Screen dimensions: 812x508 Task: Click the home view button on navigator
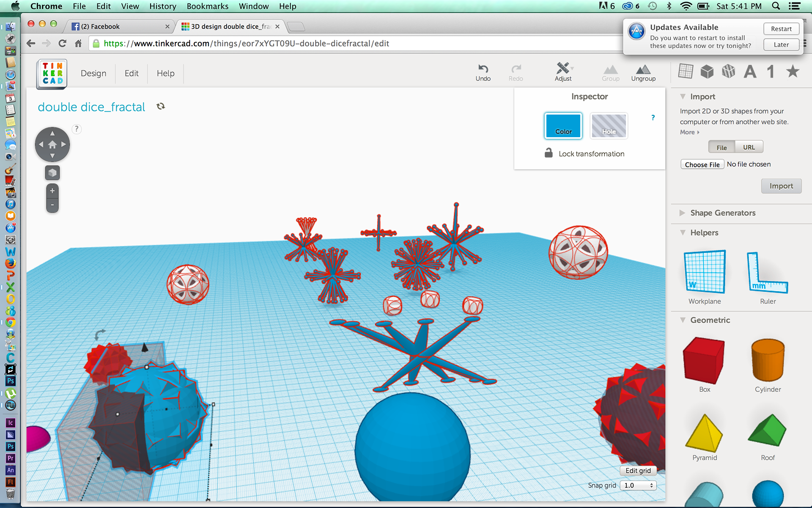click(52, 145)
